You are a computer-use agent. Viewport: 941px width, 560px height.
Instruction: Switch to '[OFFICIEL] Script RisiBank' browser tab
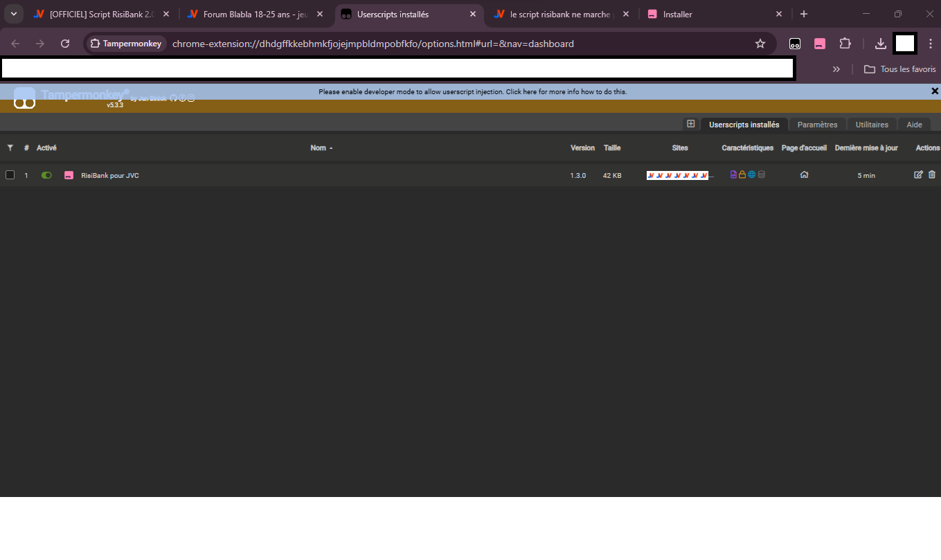102,14
